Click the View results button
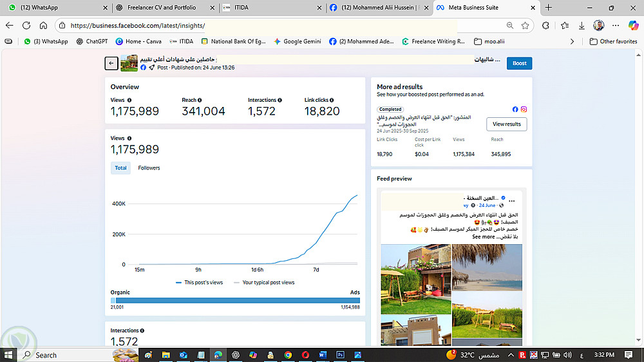Viewport: 644px width, 362px height. pyautogui.click(x=506, y=124)
